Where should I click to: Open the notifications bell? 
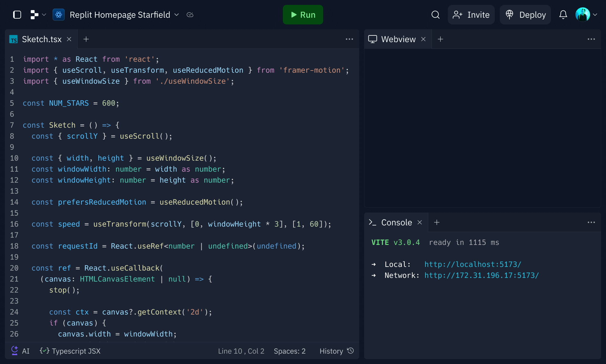[563, 15]
